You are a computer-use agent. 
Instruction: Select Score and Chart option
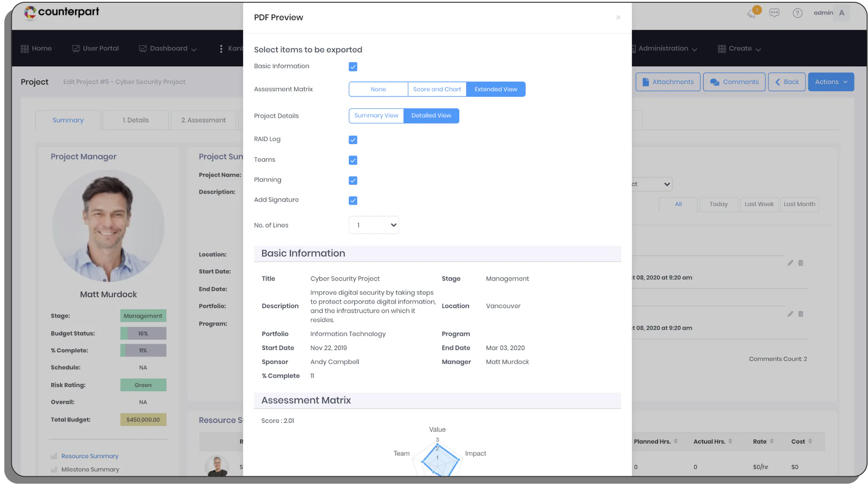pos(437,89)
